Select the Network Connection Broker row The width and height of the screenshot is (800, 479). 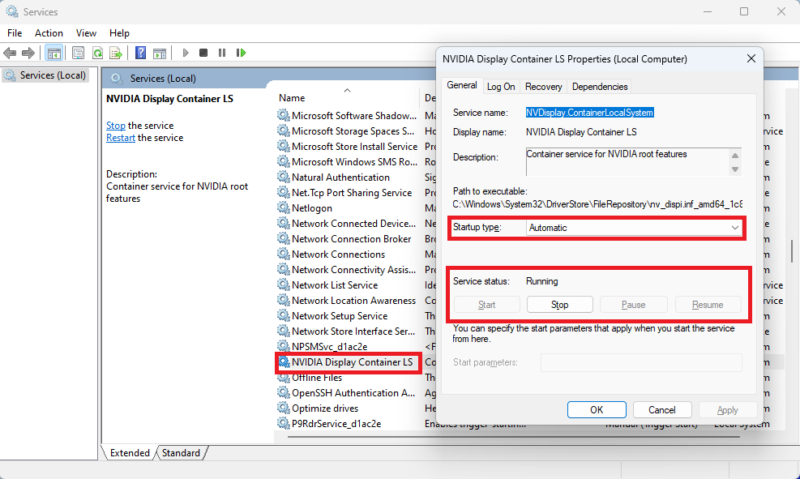point(351,239)
